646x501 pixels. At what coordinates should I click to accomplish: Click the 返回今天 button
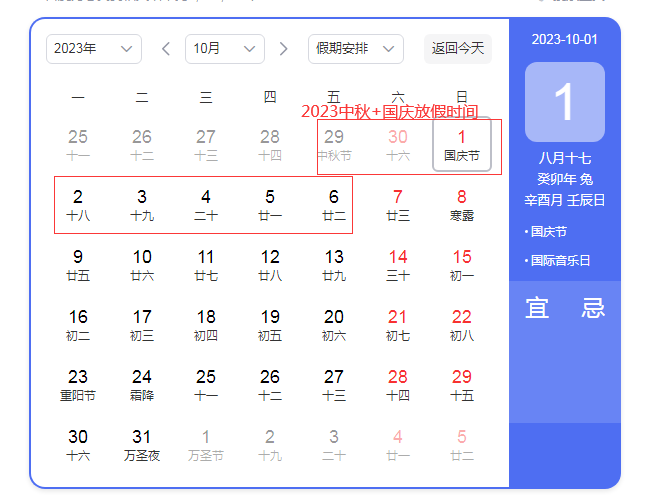(x=457, y=48)
